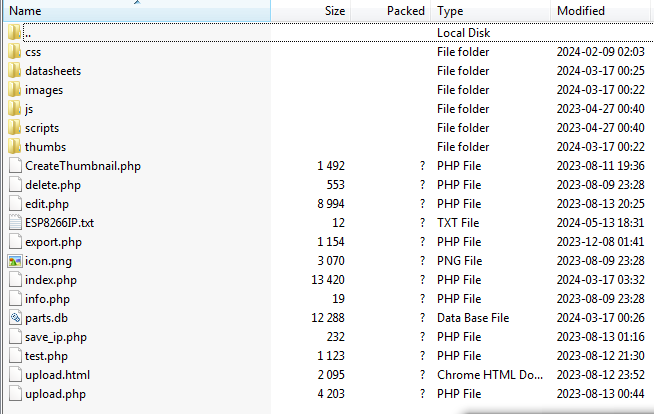Select the file name save_ip.php
654x414 pixels.
click(x=56, y=337)
